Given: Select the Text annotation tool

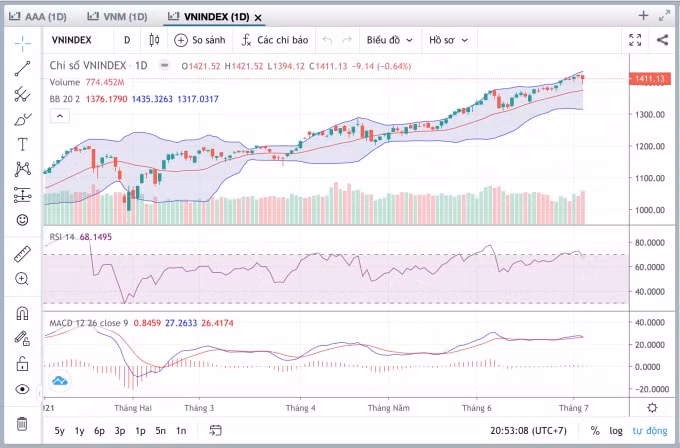Looking at the screenshot, I should (x=22, y=144).
